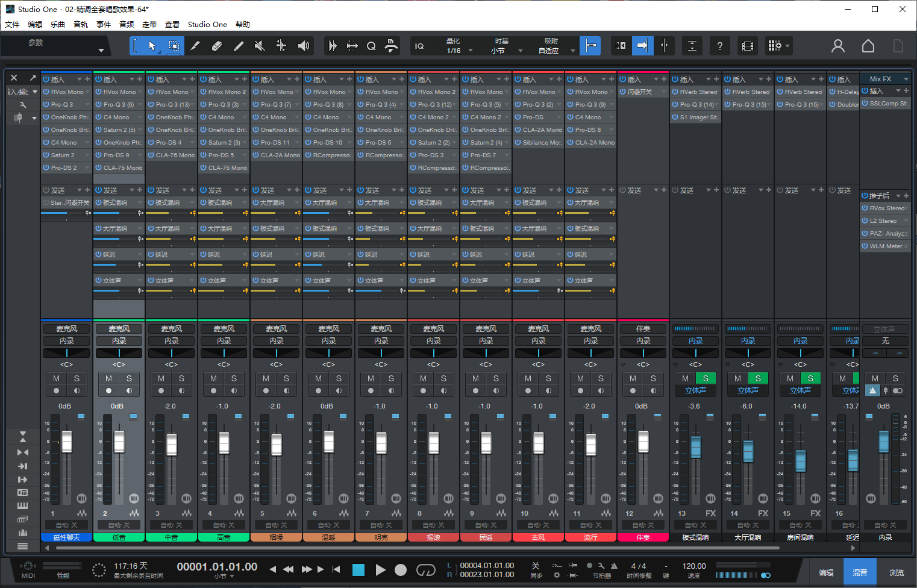Mute channel 1 磁性聊天
The width and height of the screenshot is (917, 588).
pos(56,378)
